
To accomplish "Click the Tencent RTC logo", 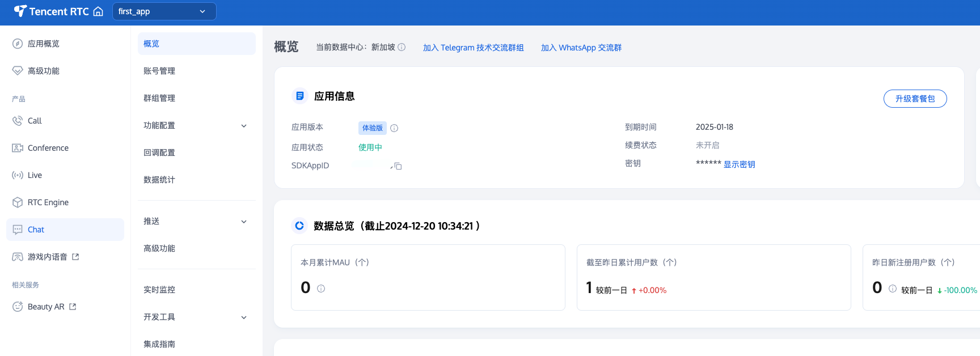I will click(x=52, y=11).
